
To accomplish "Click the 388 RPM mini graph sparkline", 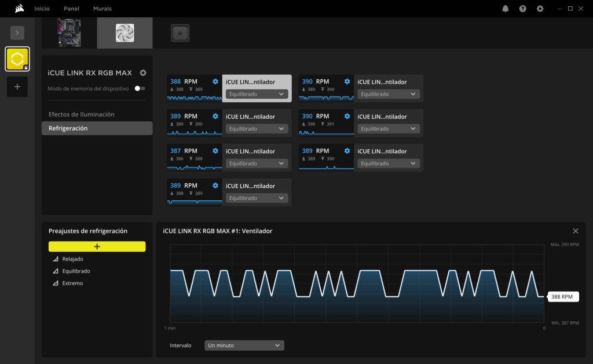I will [195, 98].
